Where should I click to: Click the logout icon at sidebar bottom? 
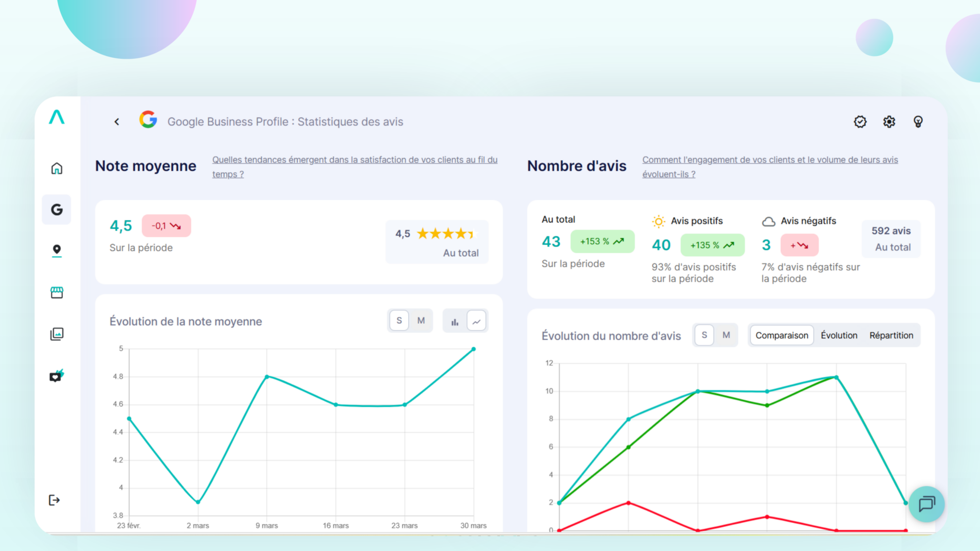(54, 500)
